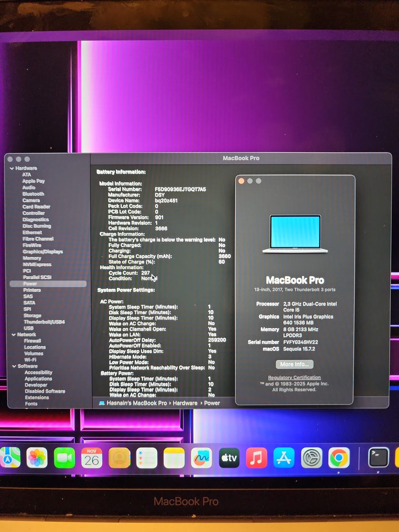Collapse the Hardware section in sidebar
399x532 pixels.
(x=12, y=168)
